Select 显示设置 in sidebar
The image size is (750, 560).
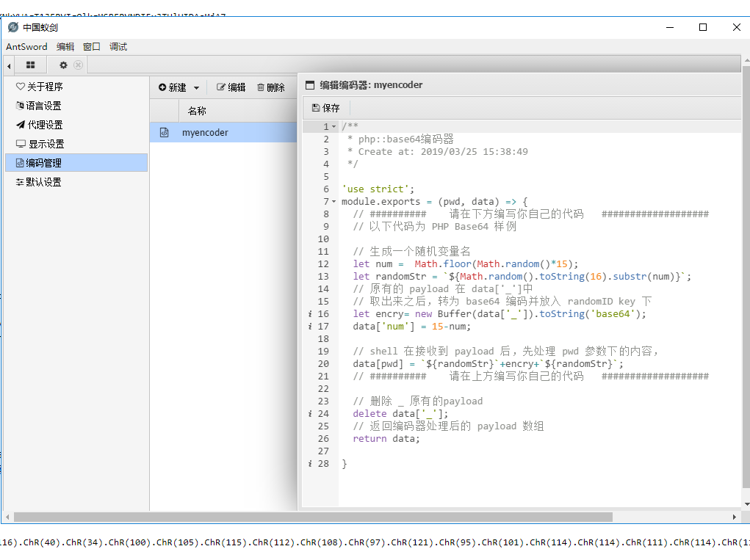[76, 144]
